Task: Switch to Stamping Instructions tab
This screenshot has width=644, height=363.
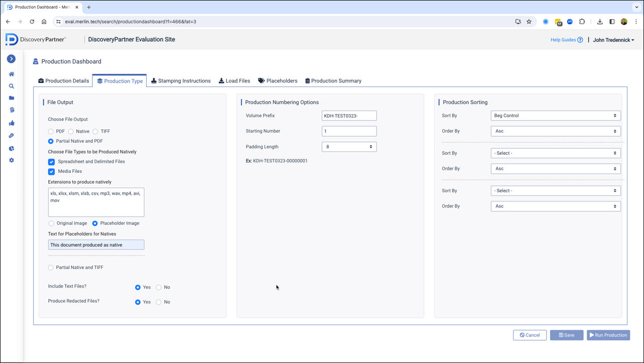Action: (181, 81)
